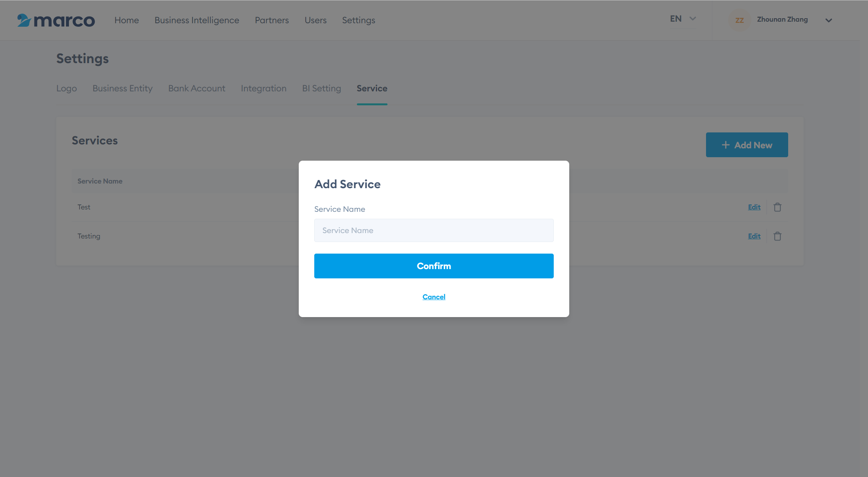
Task: Open the Partners page
Action: click(272, 20)
